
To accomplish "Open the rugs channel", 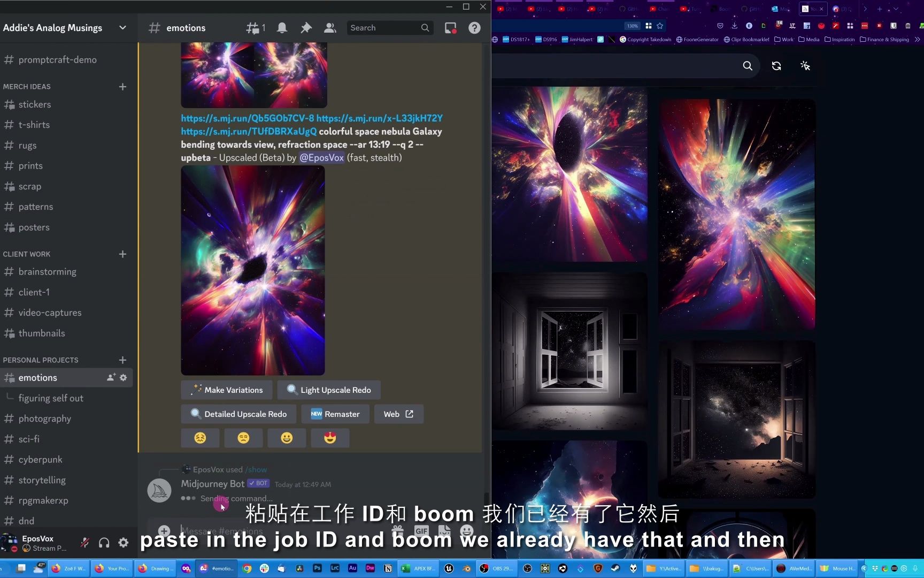I will coord(66,146).
